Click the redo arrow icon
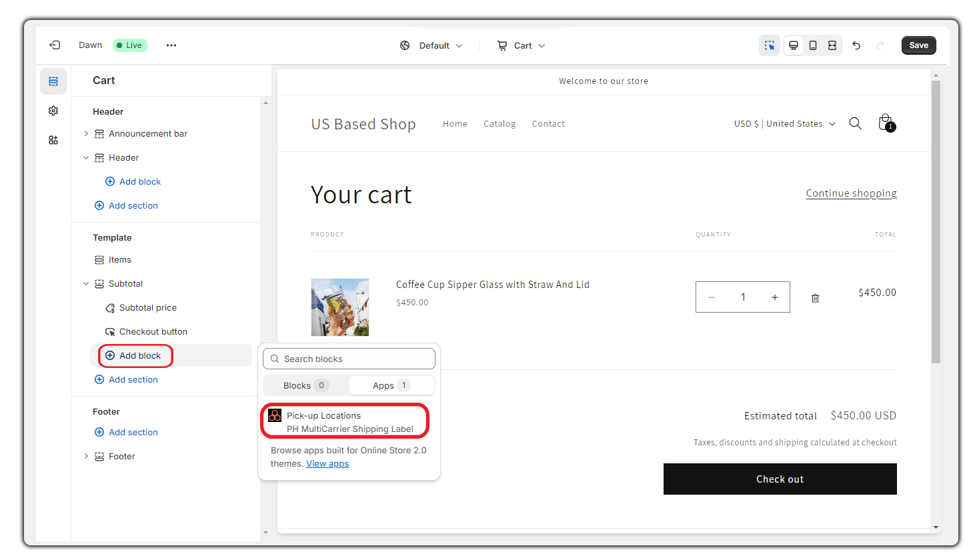 click(x=880, y=45)
